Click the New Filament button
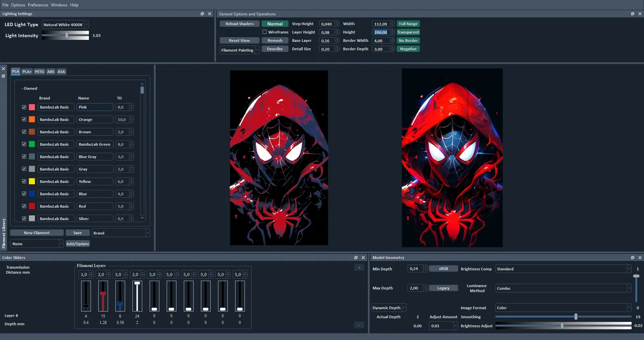 tap(37, 233)
